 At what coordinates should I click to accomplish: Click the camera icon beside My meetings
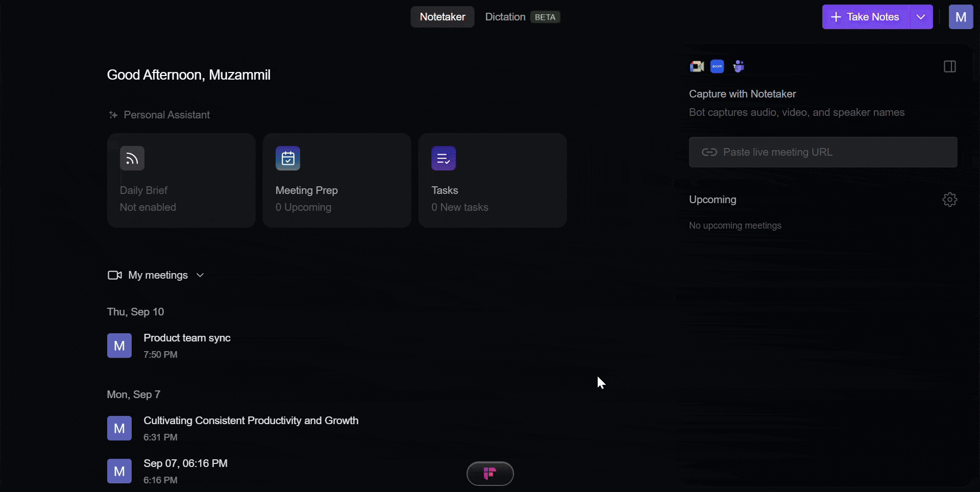(x=115, y=275)
